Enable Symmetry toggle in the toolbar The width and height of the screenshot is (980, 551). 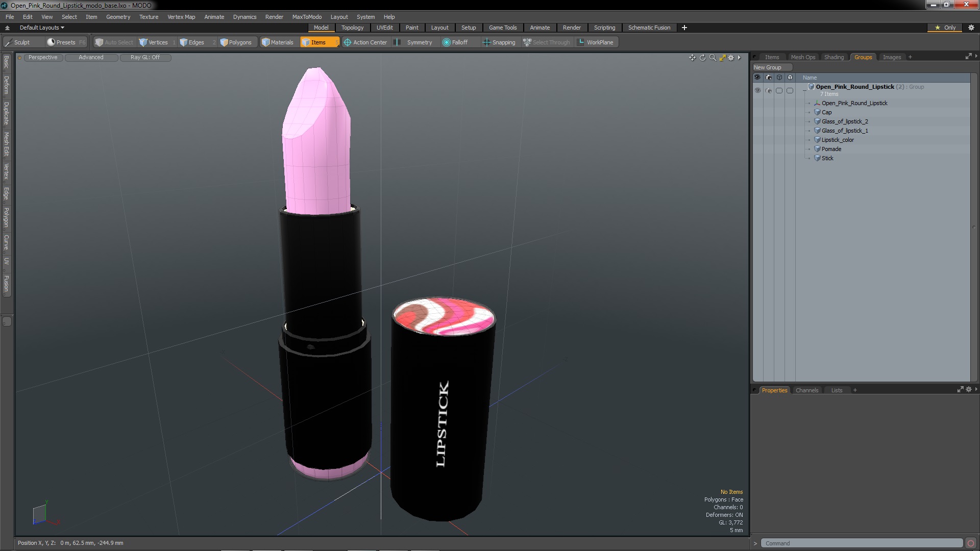click(x=414, y=42)
